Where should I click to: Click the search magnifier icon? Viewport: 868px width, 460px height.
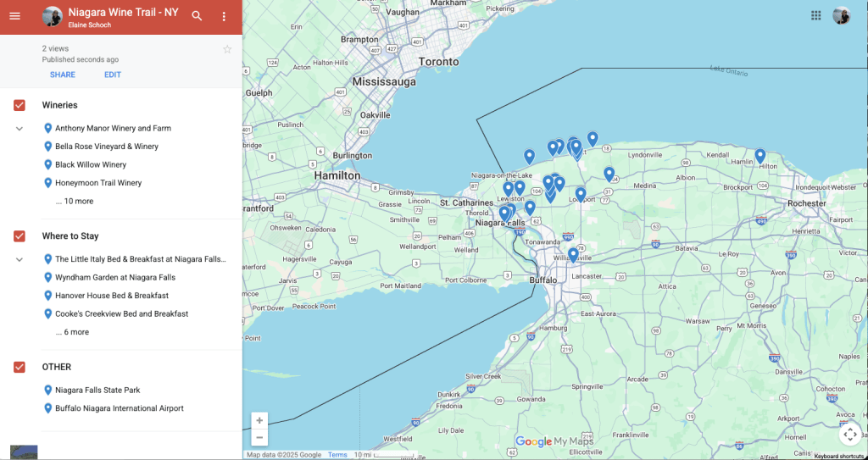(197, 16)
